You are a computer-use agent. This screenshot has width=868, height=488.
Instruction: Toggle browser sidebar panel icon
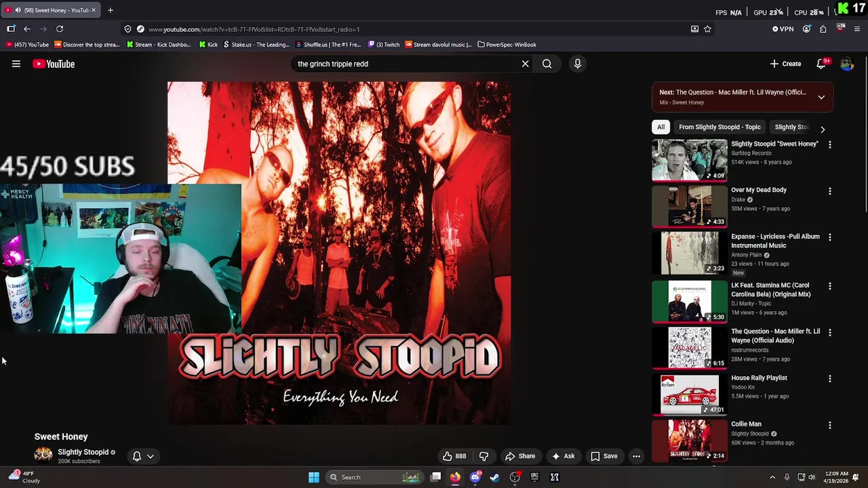tap(11, 29)
